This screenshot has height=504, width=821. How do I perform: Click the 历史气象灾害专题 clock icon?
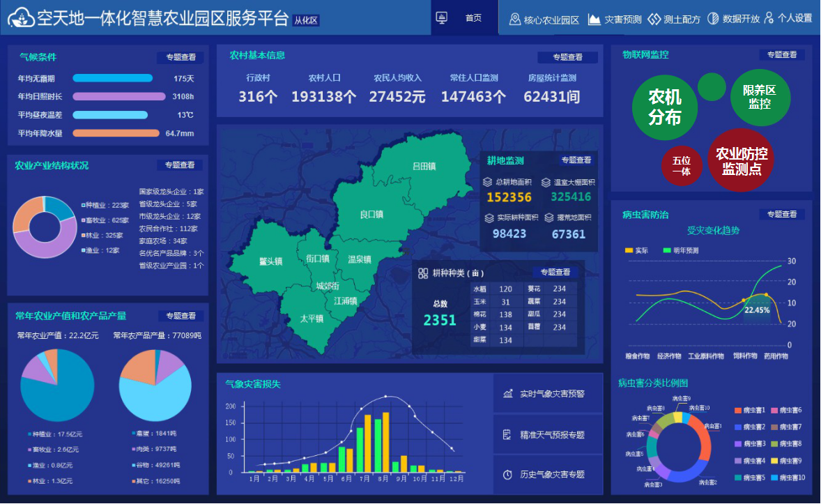pos(507,475)
